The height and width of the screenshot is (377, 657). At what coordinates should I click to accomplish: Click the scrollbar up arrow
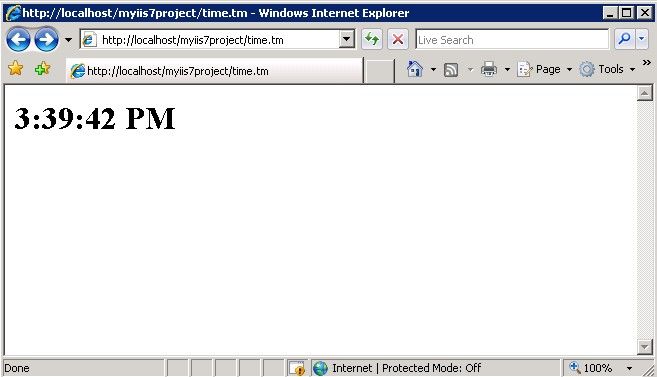tap(645, 93)
